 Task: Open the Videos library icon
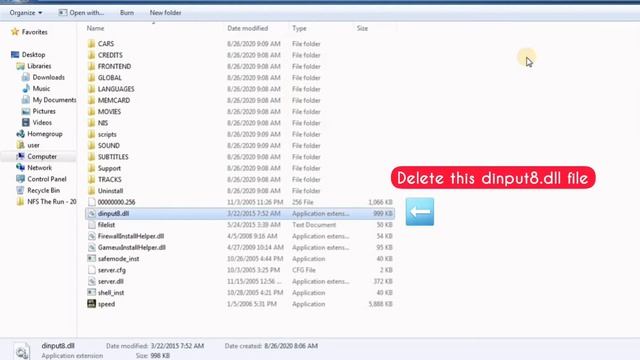click(26, 122)
